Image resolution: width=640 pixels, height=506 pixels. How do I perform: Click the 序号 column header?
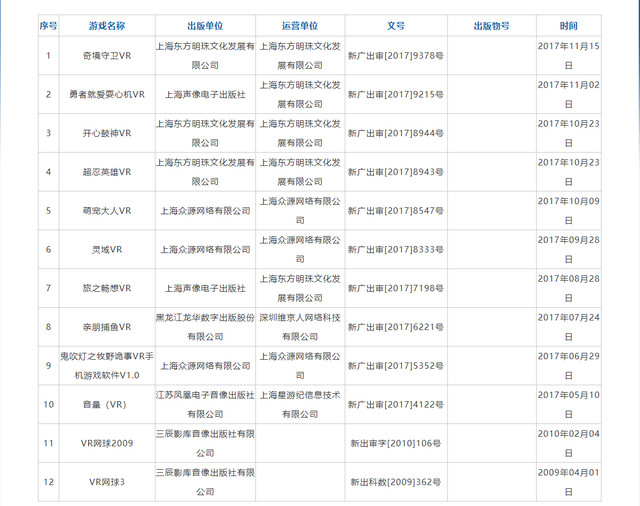click(x=48, y=26)
